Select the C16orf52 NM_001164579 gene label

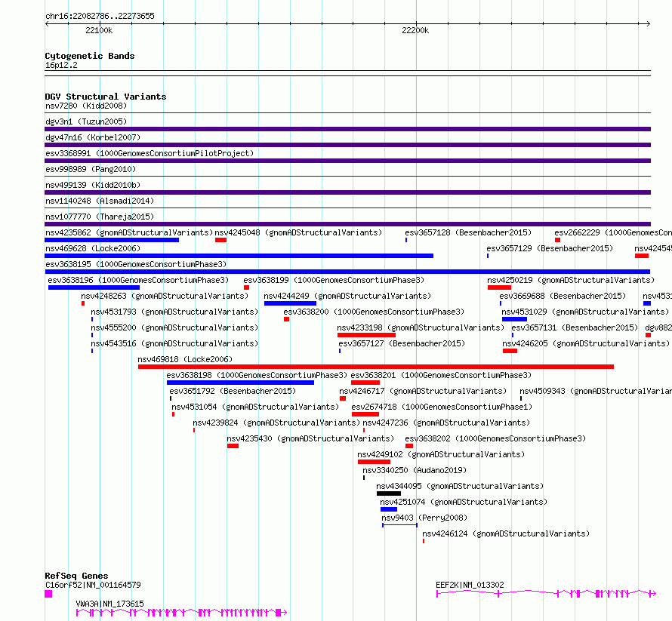pos(93,585)
